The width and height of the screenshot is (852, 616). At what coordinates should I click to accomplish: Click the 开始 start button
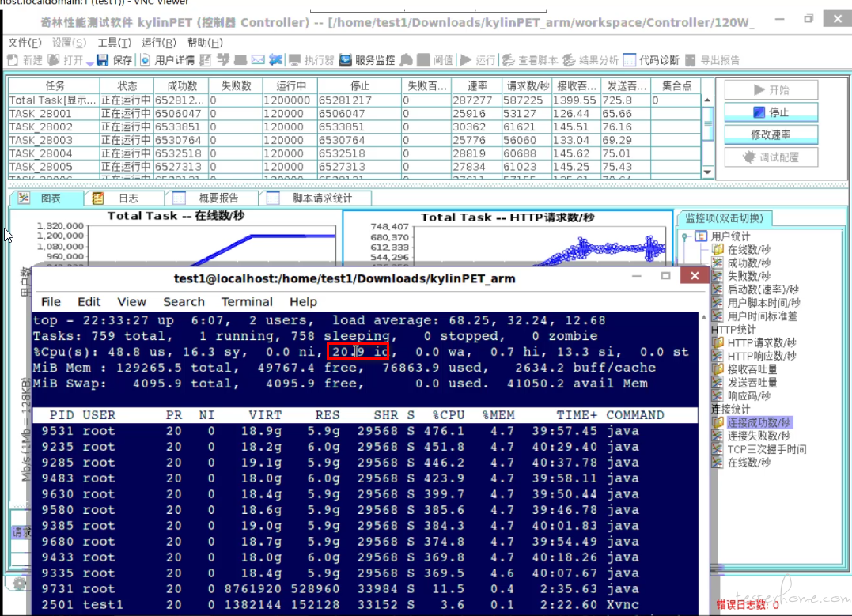tap(771, 89)
